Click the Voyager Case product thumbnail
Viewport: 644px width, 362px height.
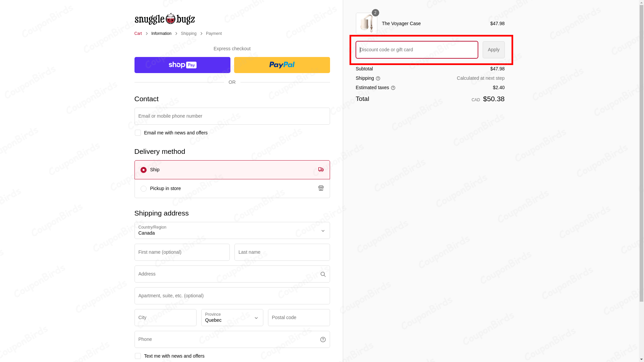366,23
